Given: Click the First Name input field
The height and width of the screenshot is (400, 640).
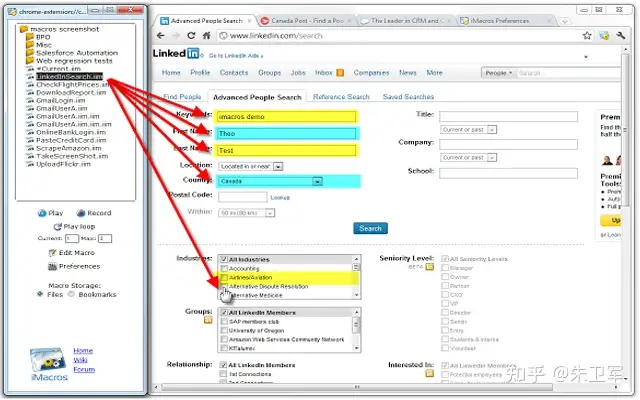Looking at the screenshot, I should click(286, 134).
